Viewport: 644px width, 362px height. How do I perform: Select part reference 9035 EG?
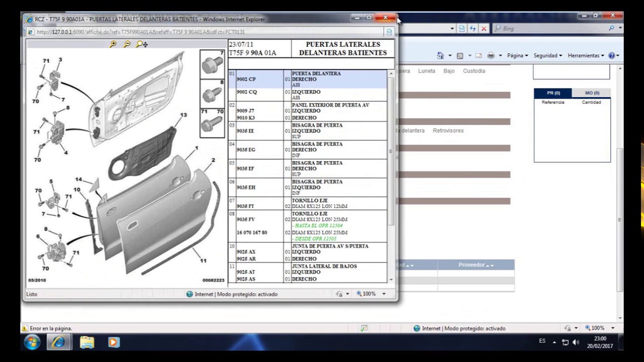tap(246, 150)
